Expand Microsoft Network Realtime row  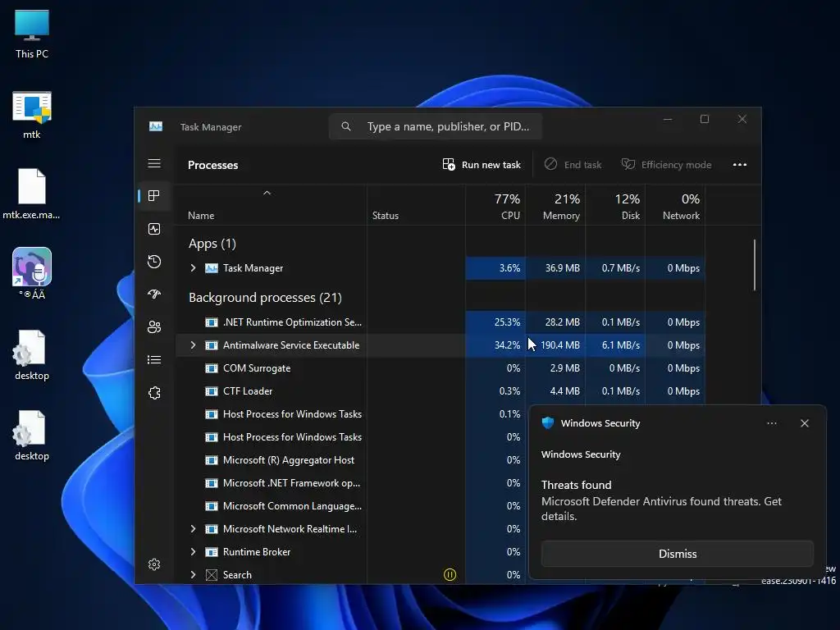194,529
